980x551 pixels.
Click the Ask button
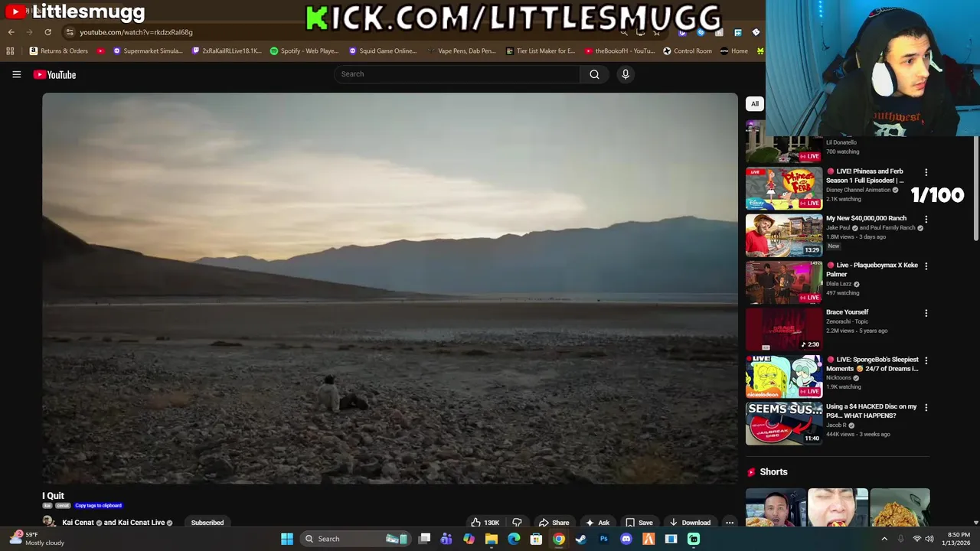[597, 523]
